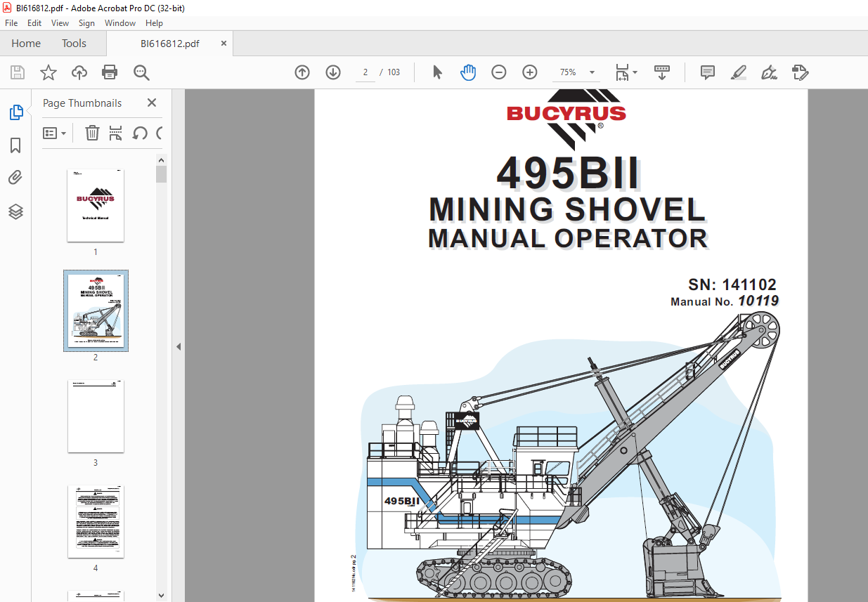
Task: Click the Save file icon
Action: point(18,72)
